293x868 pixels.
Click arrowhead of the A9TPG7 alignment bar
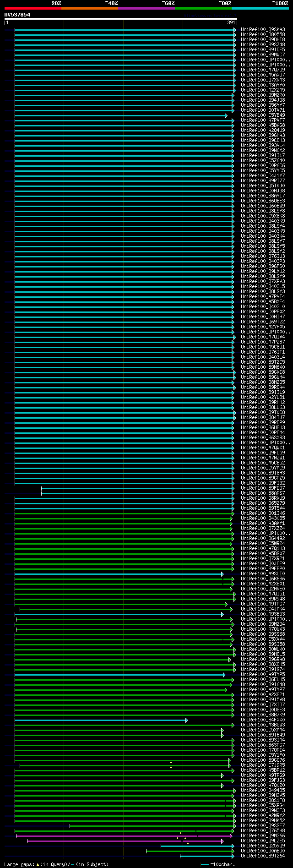coord(226,605)
